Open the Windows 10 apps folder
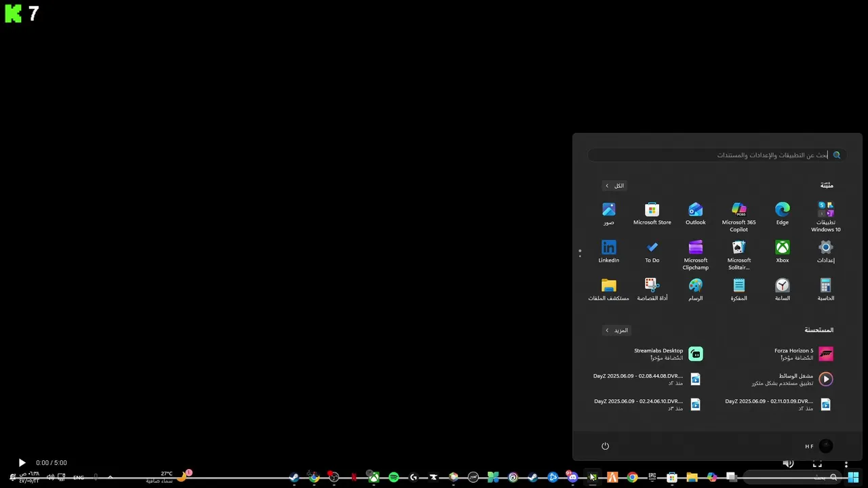Image resolution: width=868 pixels, height=488 pixels. (x=825, y=217)
